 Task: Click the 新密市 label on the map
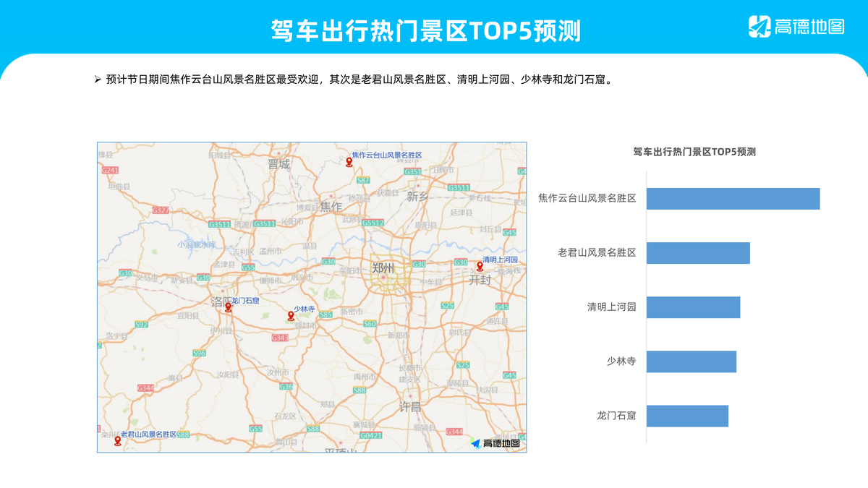352,312
